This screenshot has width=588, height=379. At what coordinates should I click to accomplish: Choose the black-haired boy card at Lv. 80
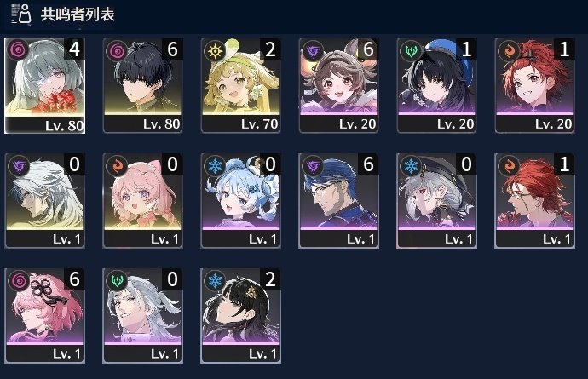[142, 86]
